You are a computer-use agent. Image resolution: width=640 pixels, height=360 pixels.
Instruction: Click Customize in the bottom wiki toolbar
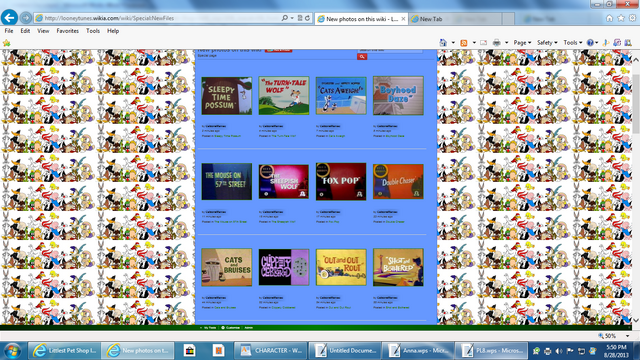[231, 328]
